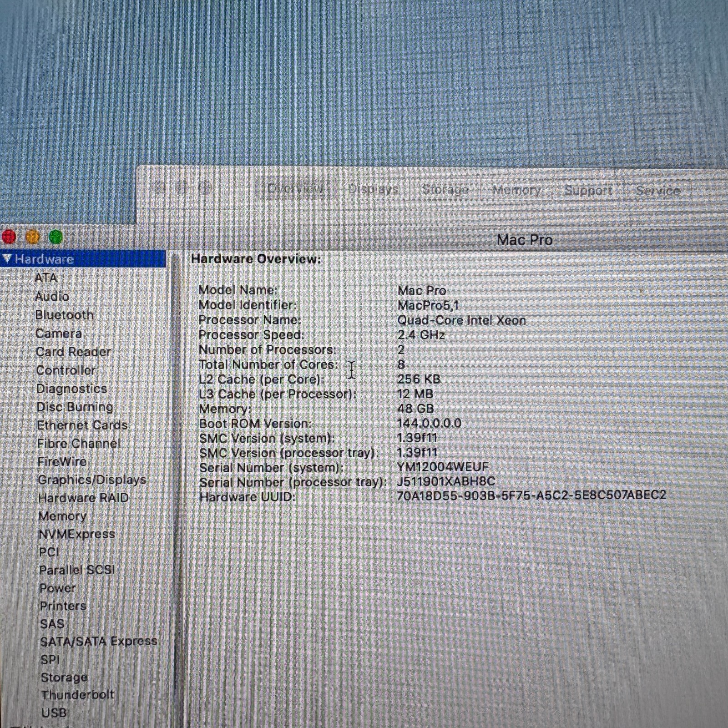Select Audio in the sidebar
Screen dimensions: 728x728
(52, 297)
